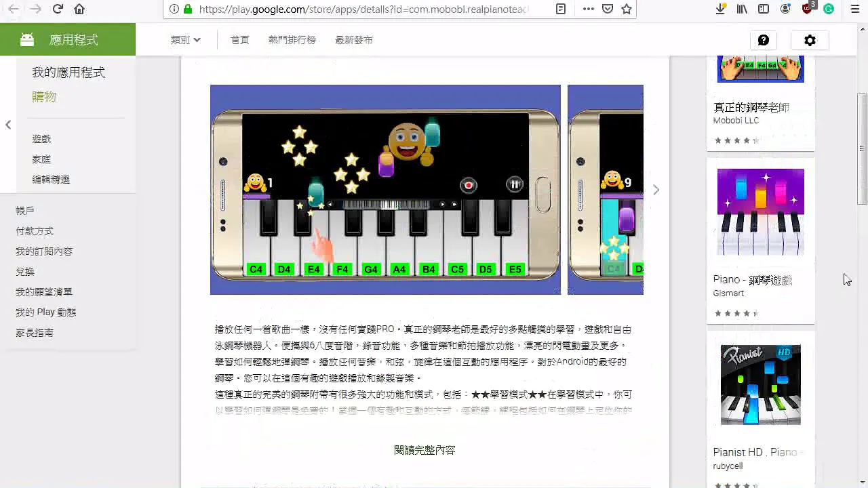
Task: Open the Piano - 鋼琴遊戲 title link
Action: pyautogui.click(x=753, y=280)
